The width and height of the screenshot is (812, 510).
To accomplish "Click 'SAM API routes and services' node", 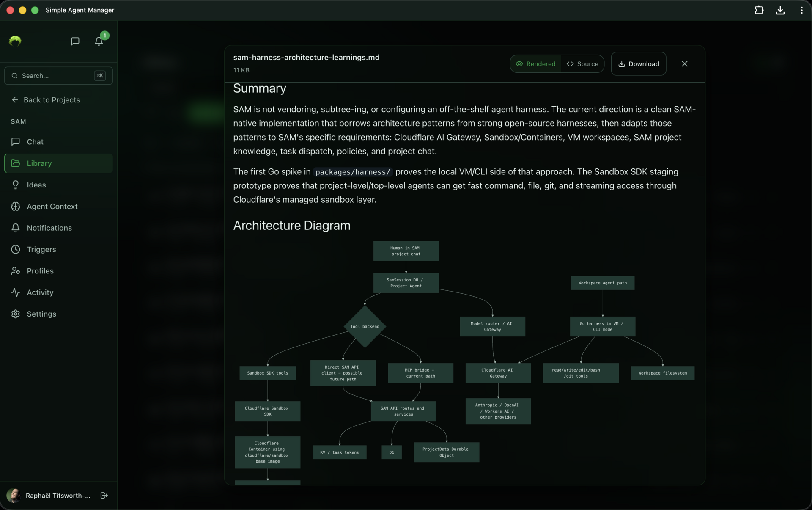I will tap(403, 411).
